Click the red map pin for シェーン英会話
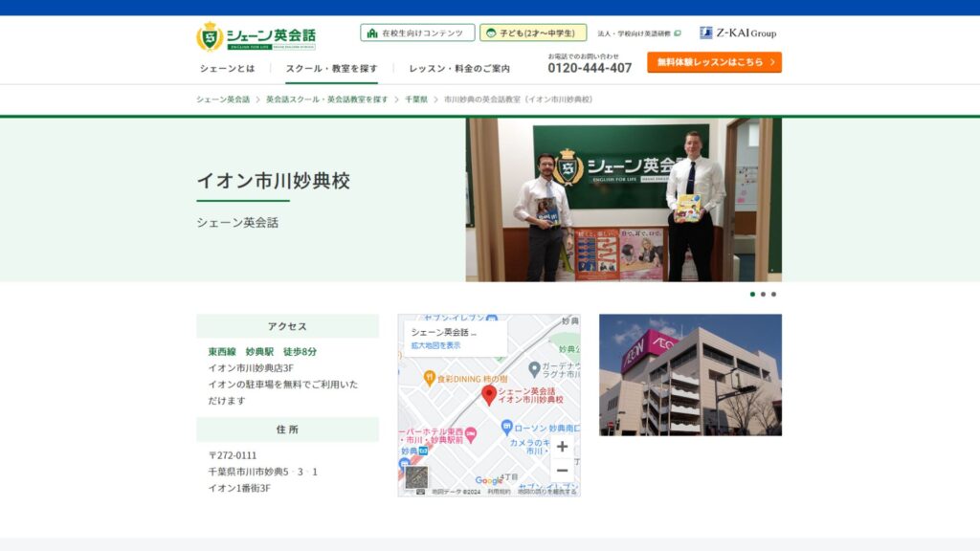Screen dimensions: 980x551 [x=489, y=395]
